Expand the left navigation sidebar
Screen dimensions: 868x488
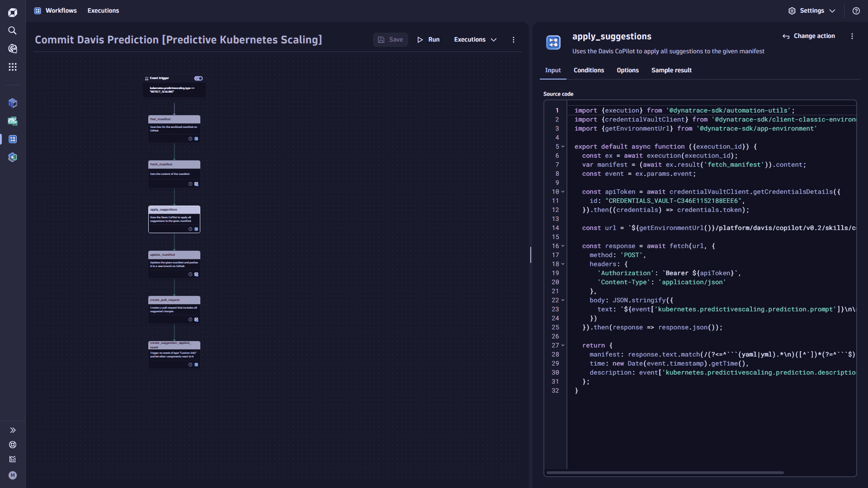(13, 430)
